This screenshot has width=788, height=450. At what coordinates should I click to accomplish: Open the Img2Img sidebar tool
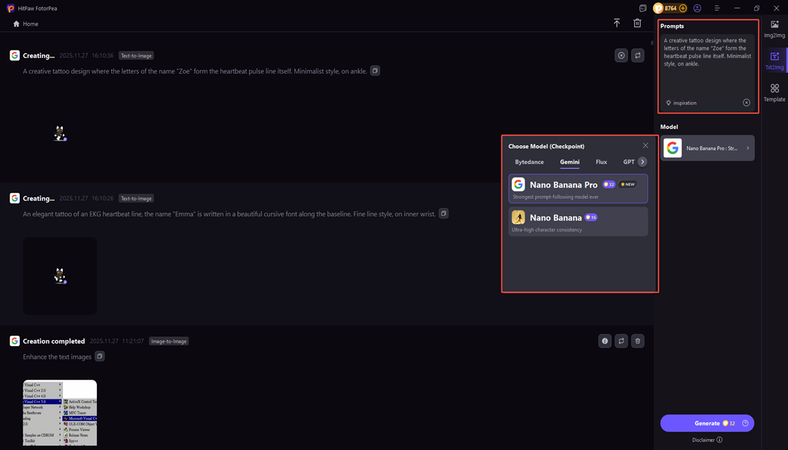point(774,27)
